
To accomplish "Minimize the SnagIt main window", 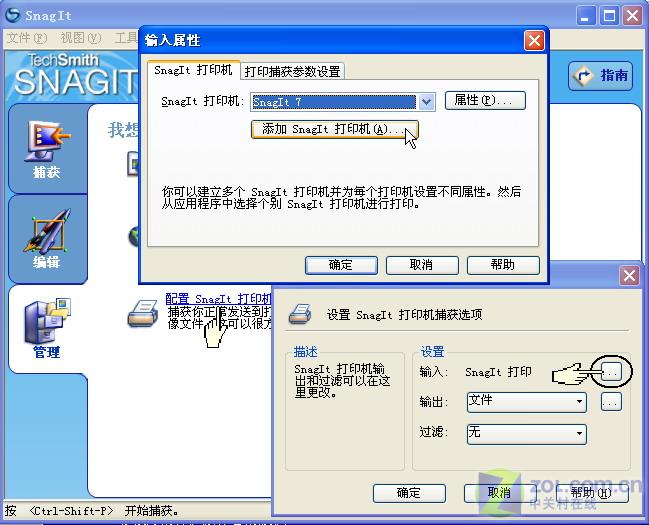I will (585, 16).
